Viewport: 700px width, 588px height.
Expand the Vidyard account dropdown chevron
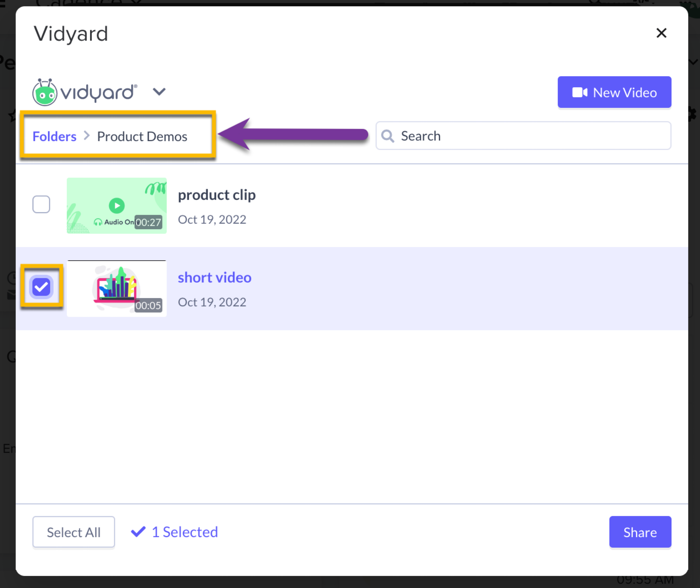coord(159,92)
